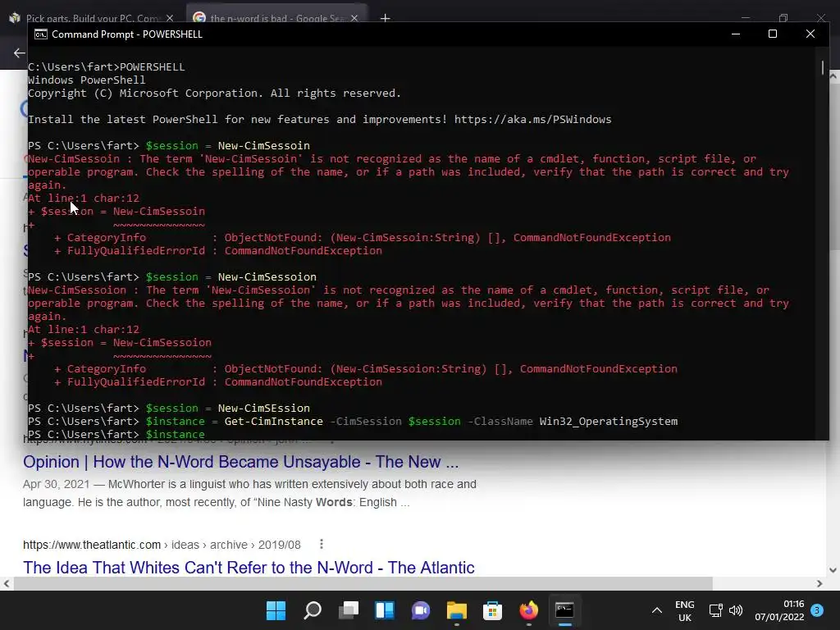Open taskbar Search magnifier icon
The height and width of the screenshot is (630, 840).
coord(313,610)
